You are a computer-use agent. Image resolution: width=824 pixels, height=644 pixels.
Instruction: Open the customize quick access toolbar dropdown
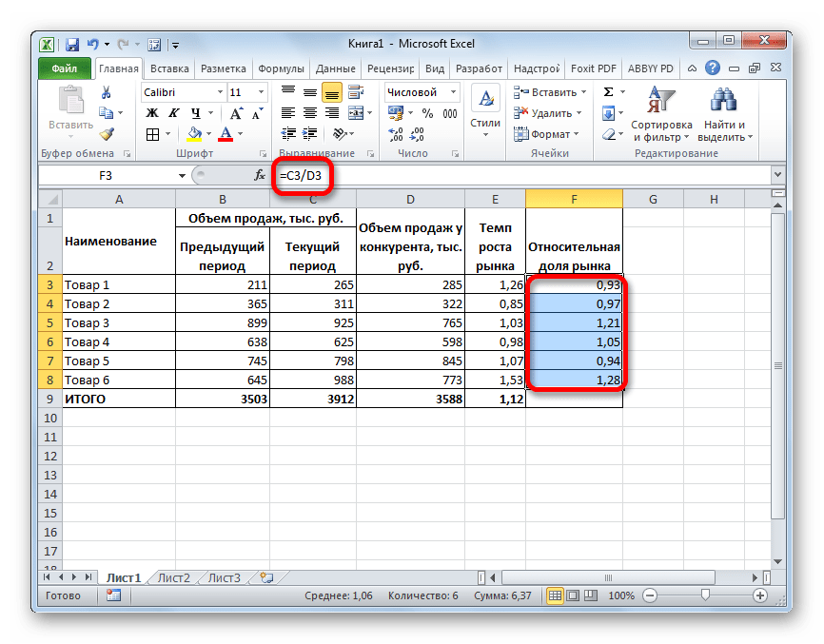click(175, 45)
